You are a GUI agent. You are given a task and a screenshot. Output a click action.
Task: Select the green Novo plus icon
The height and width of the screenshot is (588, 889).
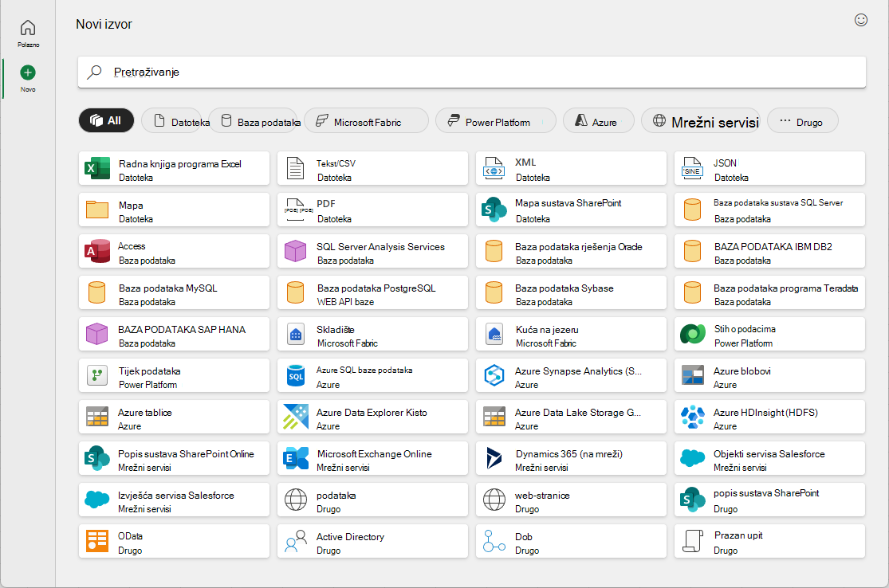click(28, 73)
